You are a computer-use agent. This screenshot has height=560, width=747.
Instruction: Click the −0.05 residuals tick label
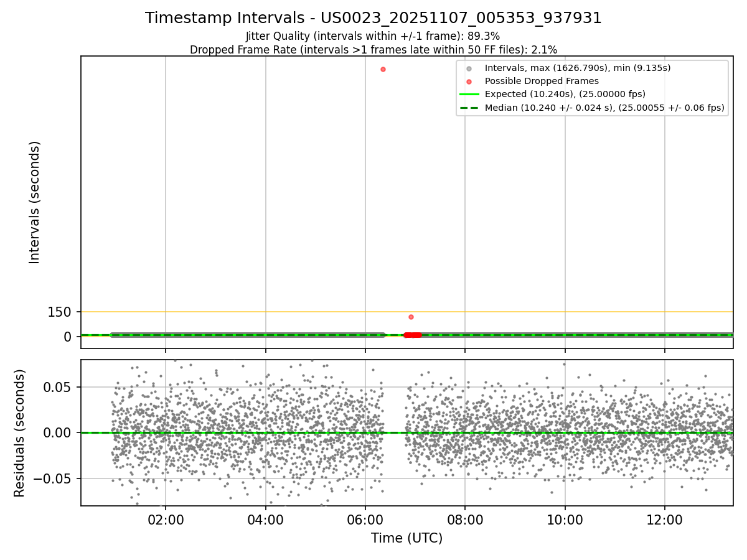click(51, 479)
